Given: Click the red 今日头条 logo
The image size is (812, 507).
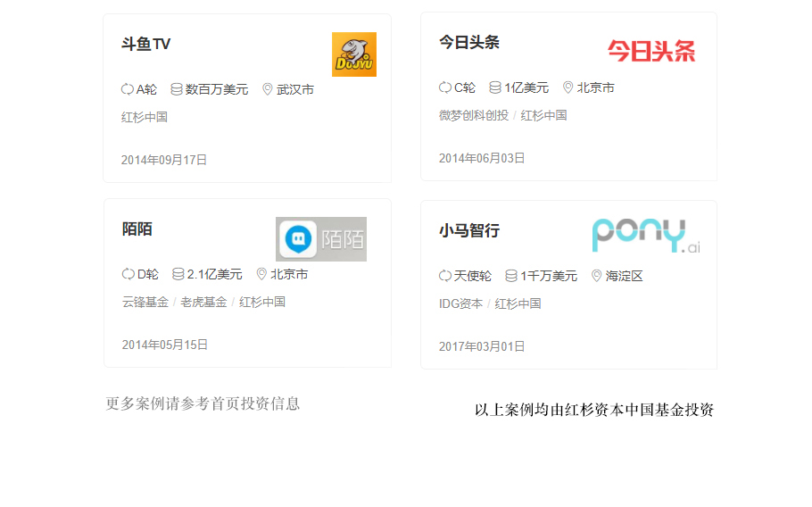Looking at the screenshot, I should coord(651,51).
